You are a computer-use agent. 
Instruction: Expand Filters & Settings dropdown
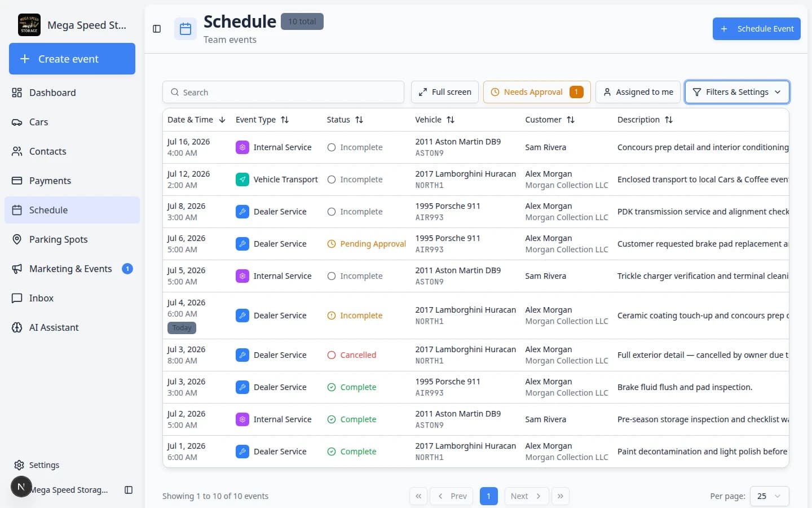coord(737,92)
